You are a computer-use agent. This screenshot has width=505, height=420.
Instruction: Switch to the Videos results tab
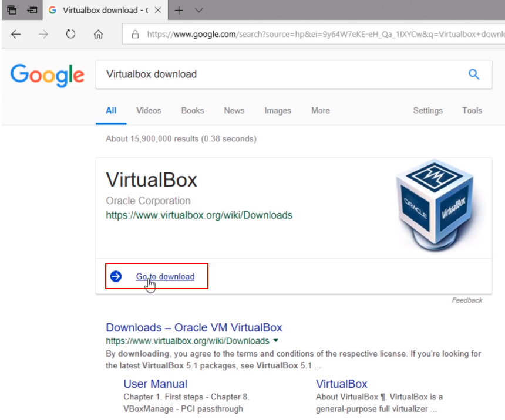pyautogui.click(x=149, y=110)
